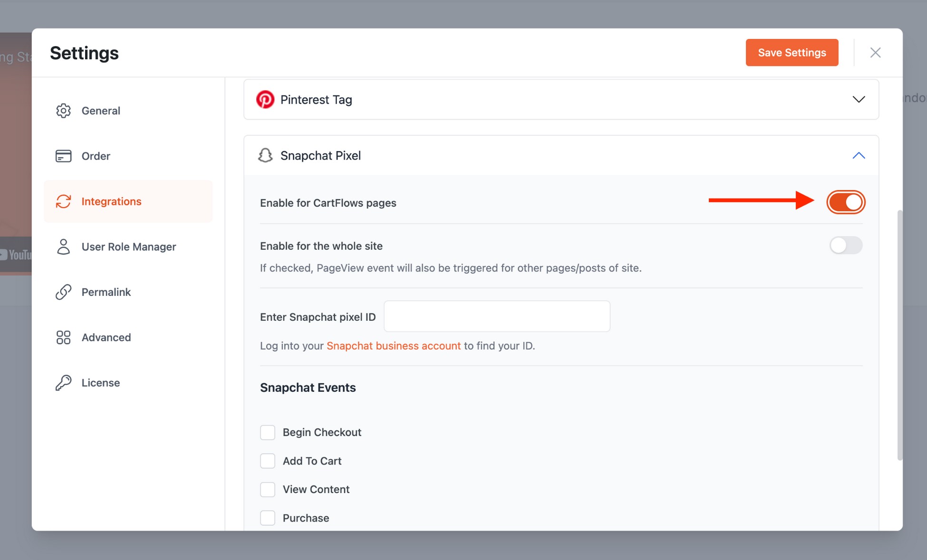Click the Integrations sync icon
This screenshot has height=560, width=927.
pos(63,201)
